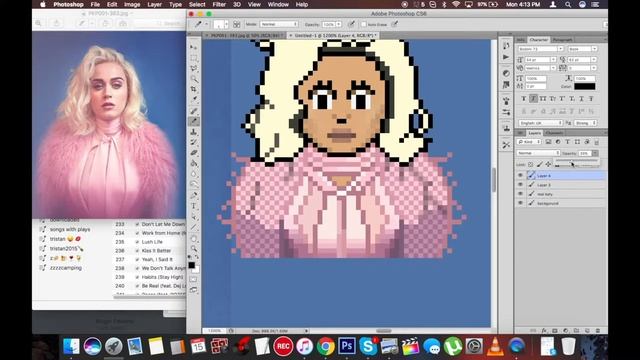Select the Clone Stamp tool
This screenshot has width=640, height=360.
[193, 132]
